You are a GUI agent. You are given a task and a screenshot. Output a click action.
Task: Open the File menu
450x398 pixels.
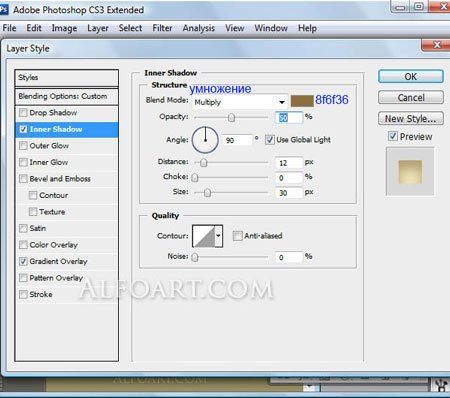coord(9,28)
